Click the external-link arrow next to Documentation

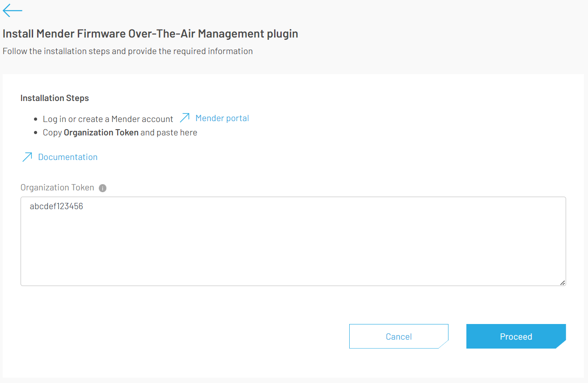pyautogui.click(x=27, y=156)
